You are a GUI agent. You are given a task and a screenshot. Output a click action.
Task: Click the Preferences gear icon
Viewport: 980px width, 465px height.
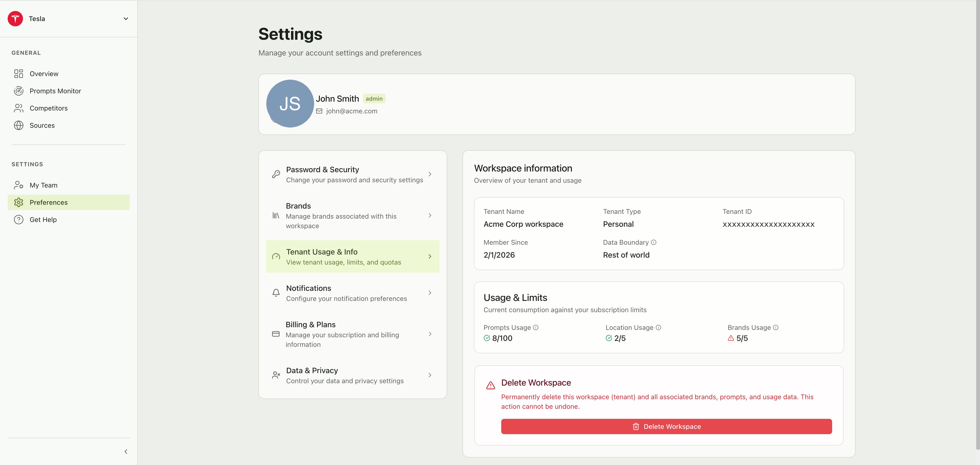point(19,202)
